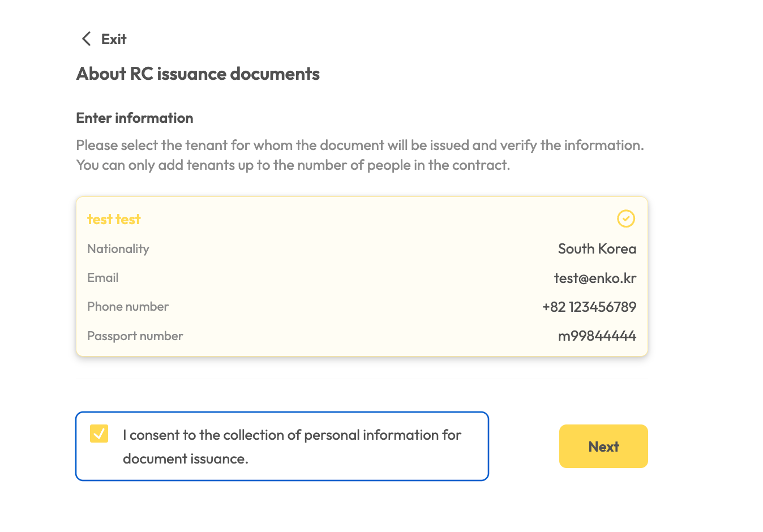Click the Email label in tenant card

point(103,278)
